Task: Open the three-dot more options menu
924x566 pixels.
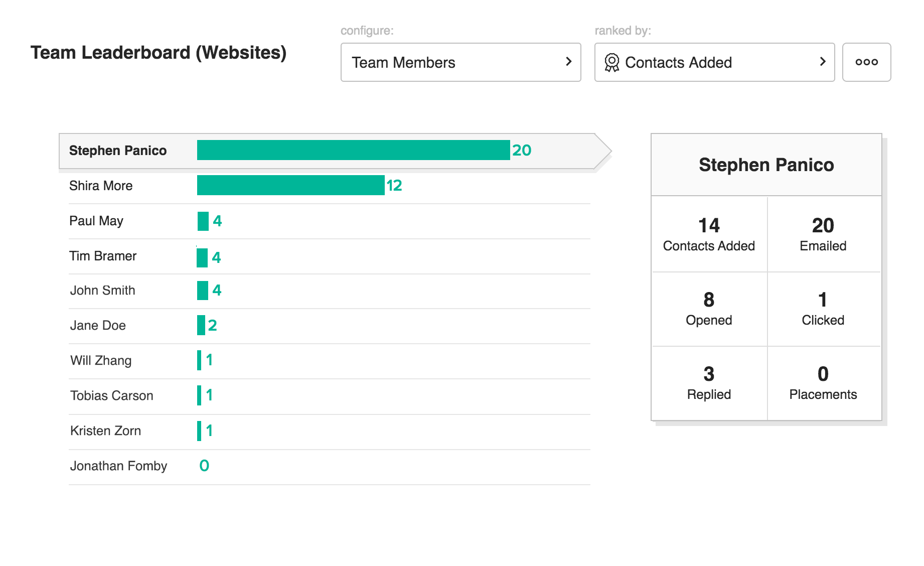Action: pos(866,62)
